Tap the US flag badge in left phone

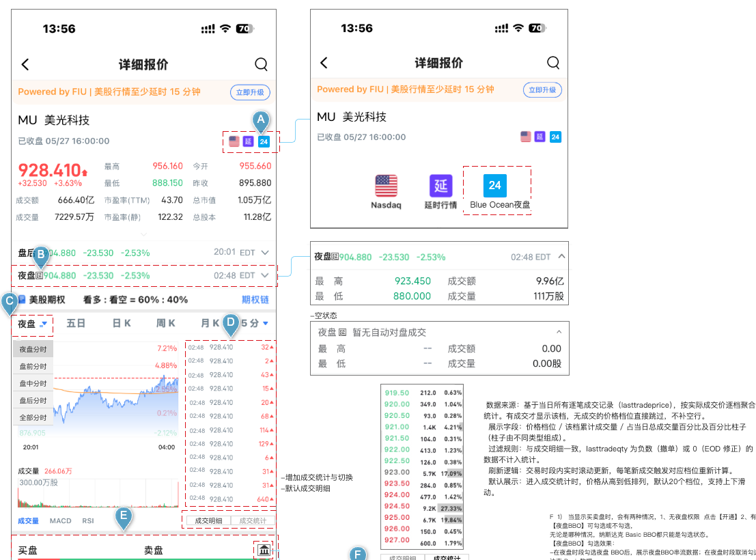pos(234,141)
